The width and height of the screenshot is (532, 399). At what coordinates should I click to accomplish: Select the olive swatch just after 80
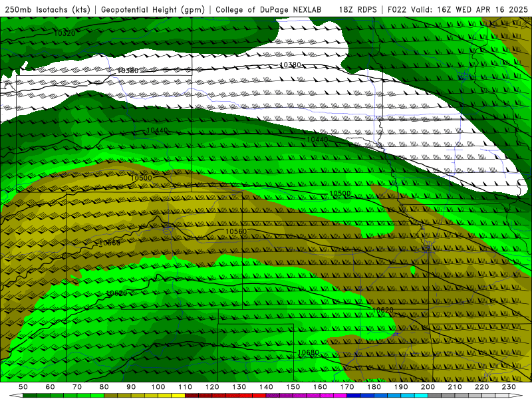coord(111,396)
